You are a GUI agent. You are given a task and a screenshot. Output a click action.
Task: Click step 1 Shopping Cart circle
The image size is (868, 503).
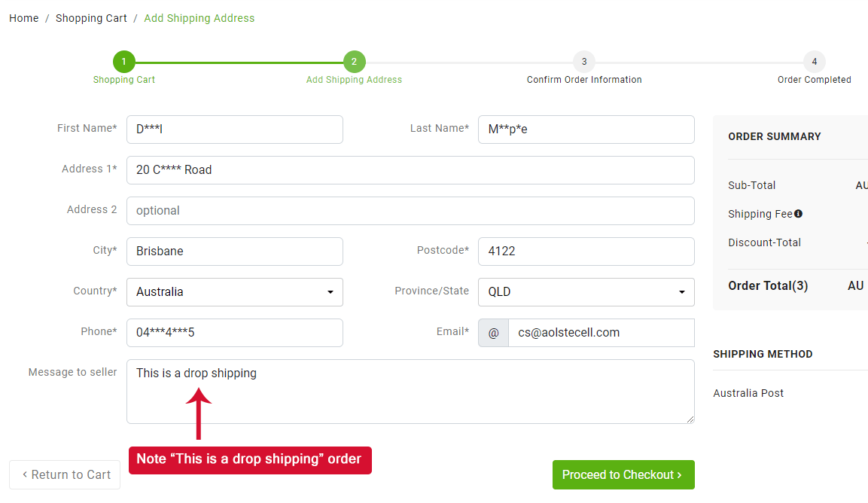123,62
